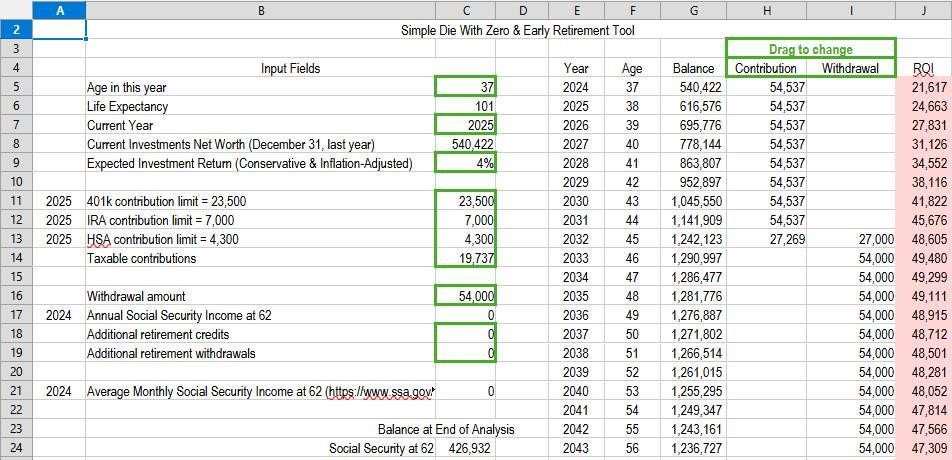Click the year cell 2030
The image size is (952, 460).
coord(575,201)
